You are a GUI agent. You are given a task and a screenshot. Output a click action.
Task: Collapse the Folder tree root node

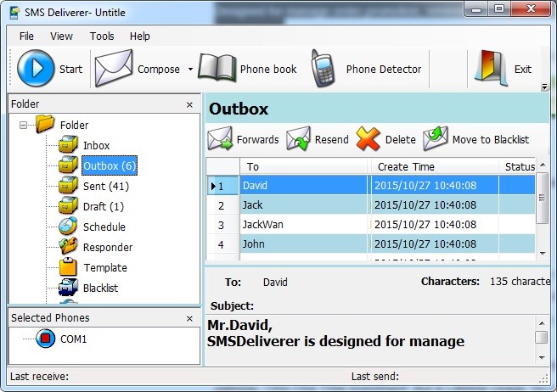pyautogui.click(x=23, y=126)
